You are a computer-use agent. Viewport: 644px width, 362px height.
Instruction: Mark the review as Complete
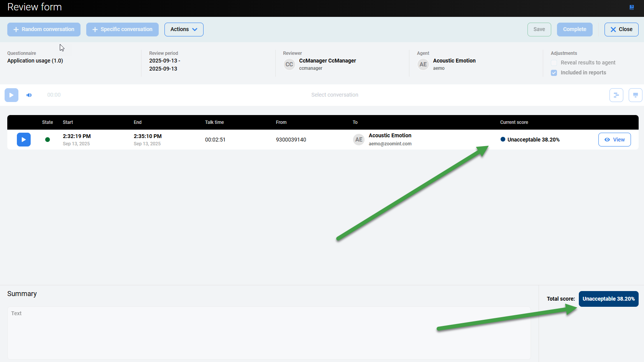(574, 30)
